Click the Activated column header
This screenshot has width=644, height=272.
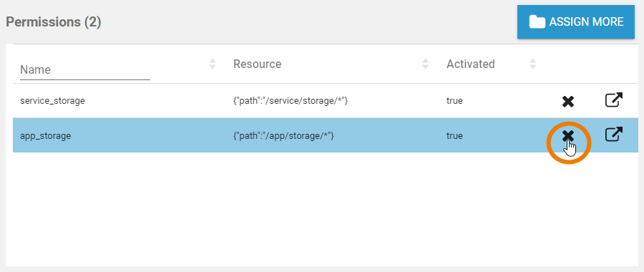471,64
